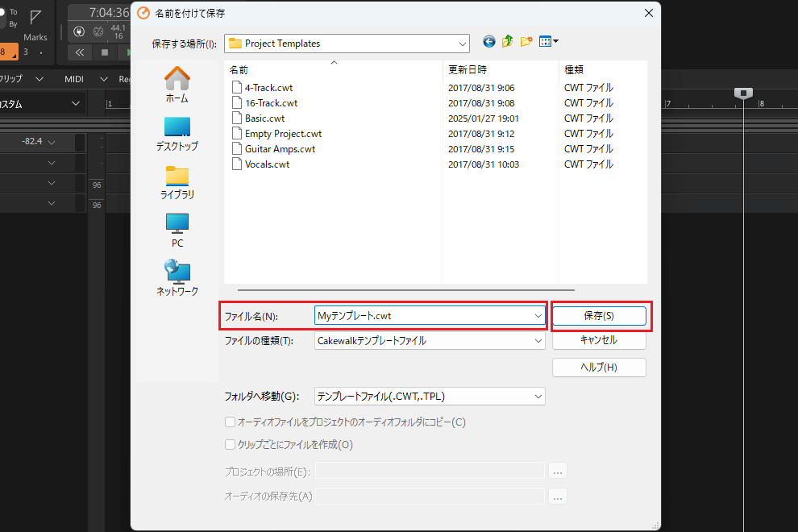The image size is (798, 532).
Task: Go up one folder level
Action: tap(508, 42)
